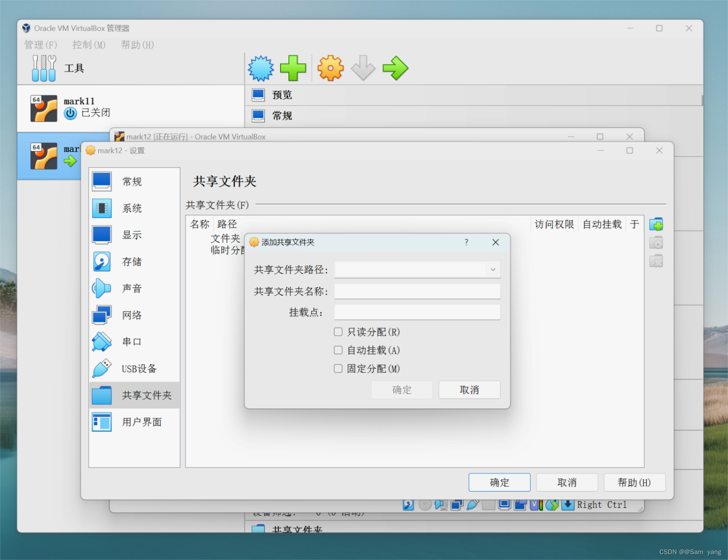Screen dimensions: 728x560
Task: Click USB indicator in VM status bar
Action: pos(473,505)
